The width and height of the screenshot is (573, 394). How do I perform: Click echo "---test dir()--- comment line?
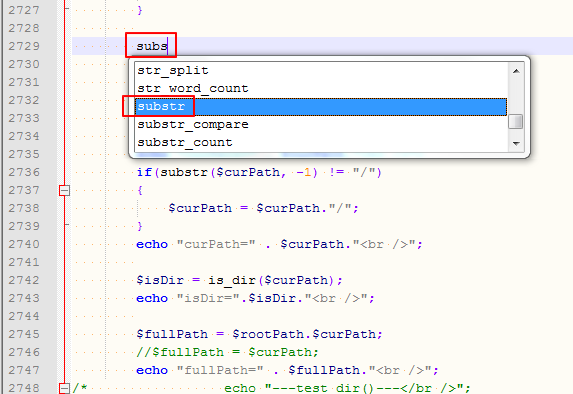pyautogui.click(x=347, y=388)
